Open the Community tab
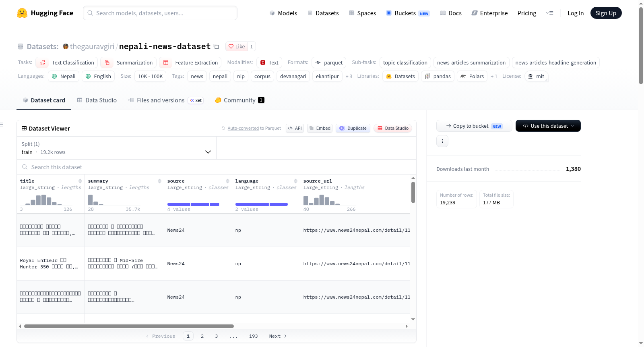The height and width of the screenshot is (347, 644). click(x=239, y=100)
